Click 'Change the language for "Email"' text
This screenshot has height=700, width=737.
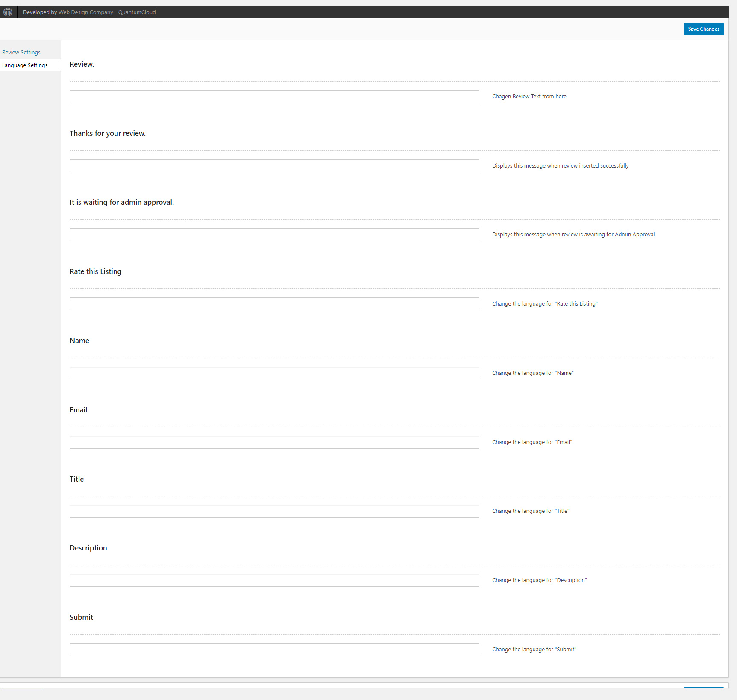coord(532,442)
